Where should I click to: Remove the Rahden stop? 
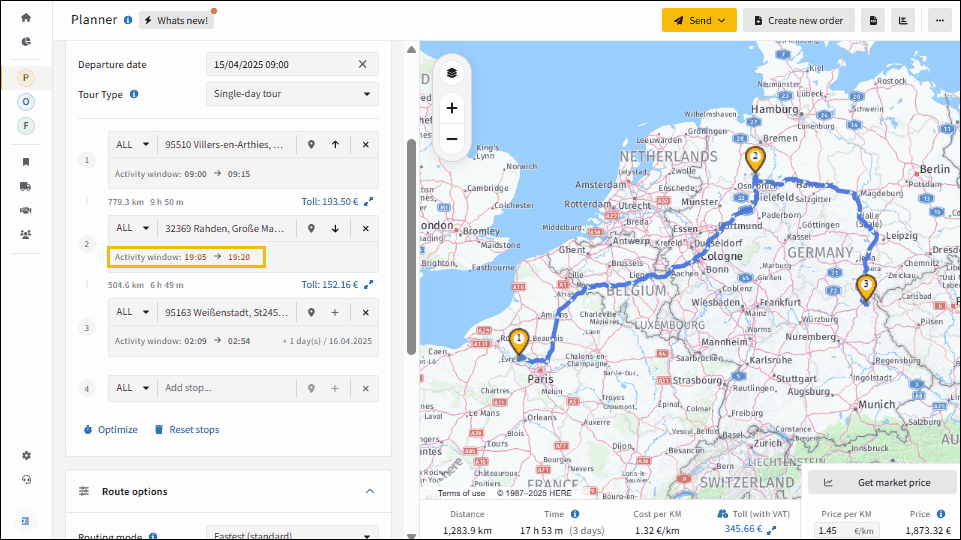(x=365, y=229)
